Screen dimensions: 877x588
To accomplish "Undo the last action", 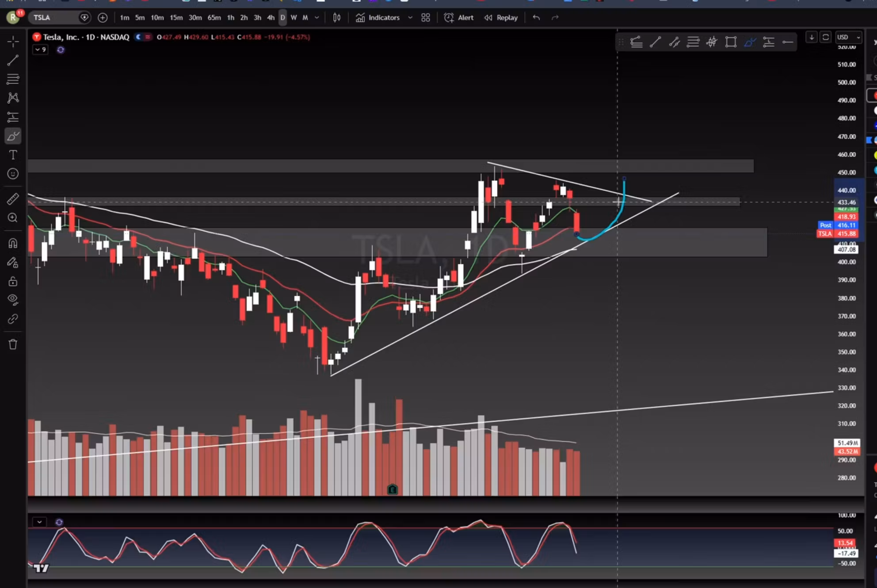I will 536,18.
